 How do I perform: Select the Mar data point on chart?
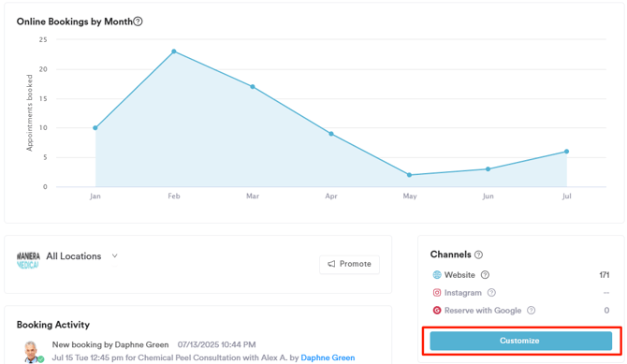(x=253, y=87)
